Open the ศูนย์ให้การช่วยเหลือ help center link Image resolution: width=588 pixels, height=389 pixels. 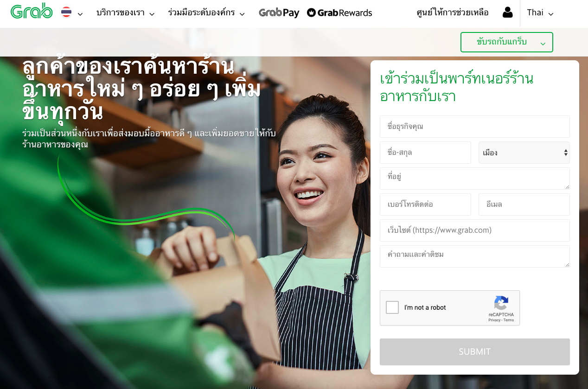(x=453, y=13)
